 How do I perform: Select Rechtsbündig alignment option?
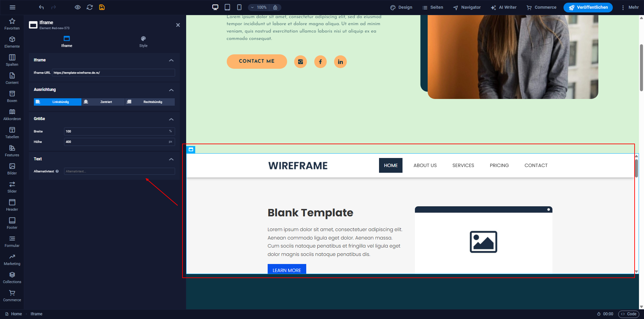pyautogui.click(x=150, y=102)
